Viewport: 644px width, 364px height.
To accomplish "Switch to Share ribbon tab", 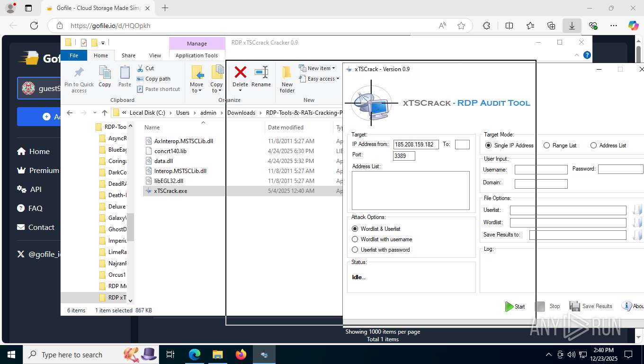I will pos(128,55).
